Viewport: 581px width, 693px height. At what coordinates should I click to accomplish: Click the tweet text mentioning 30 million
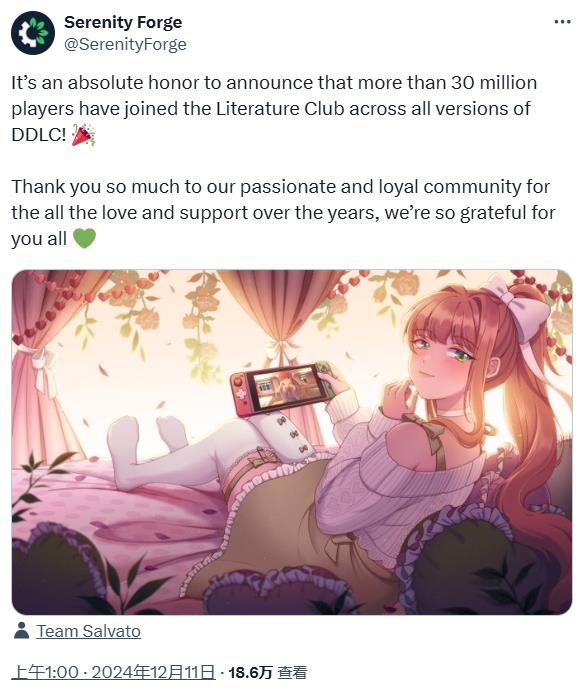pyautogui.click(x=274, y=109)
